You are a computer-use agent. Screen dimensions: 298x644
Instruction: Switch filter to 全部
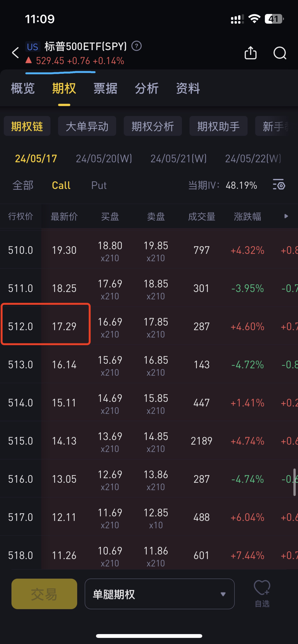23,185
